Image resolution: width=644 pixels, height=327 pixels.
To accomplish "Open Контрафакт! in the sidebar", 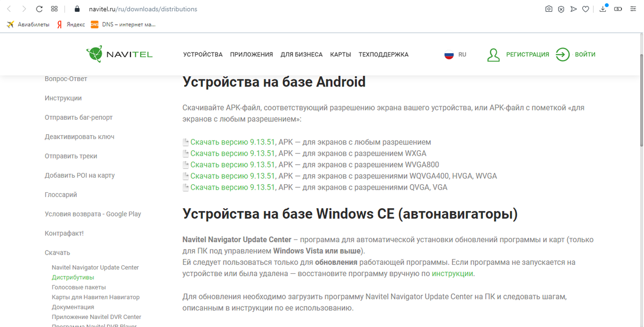I will 64,234.
